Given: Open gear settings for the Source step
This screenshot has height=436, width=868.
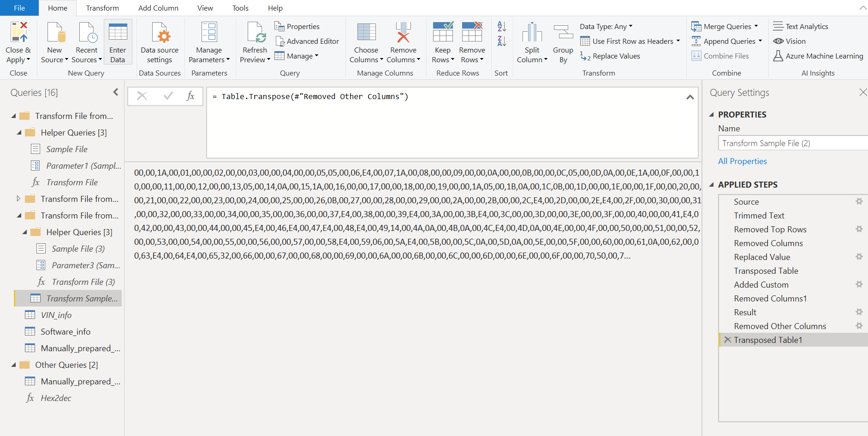Looking at the screenshot, I should (859, 201).
